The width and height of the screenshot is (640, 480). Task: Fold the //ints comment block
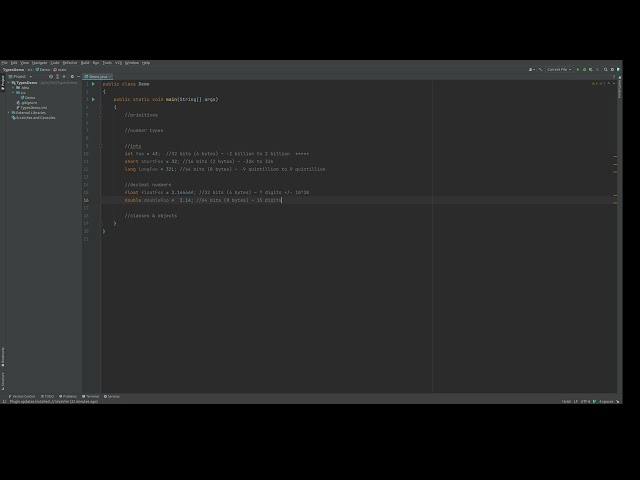(x=101, y=146)
